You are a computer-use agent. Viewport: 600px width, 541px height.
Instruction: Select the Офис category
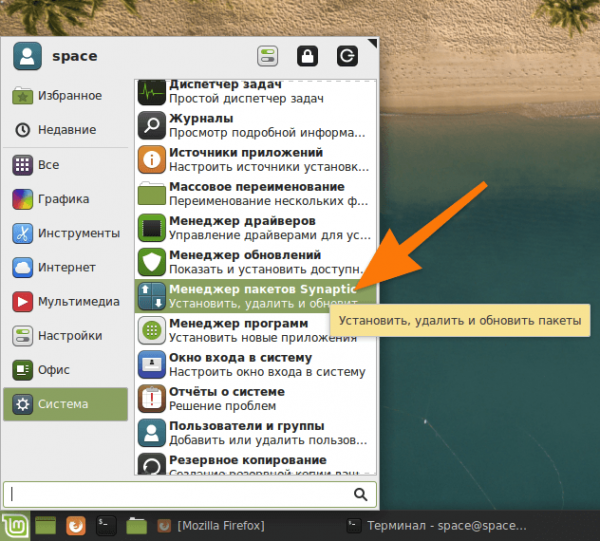pos(65,370)
